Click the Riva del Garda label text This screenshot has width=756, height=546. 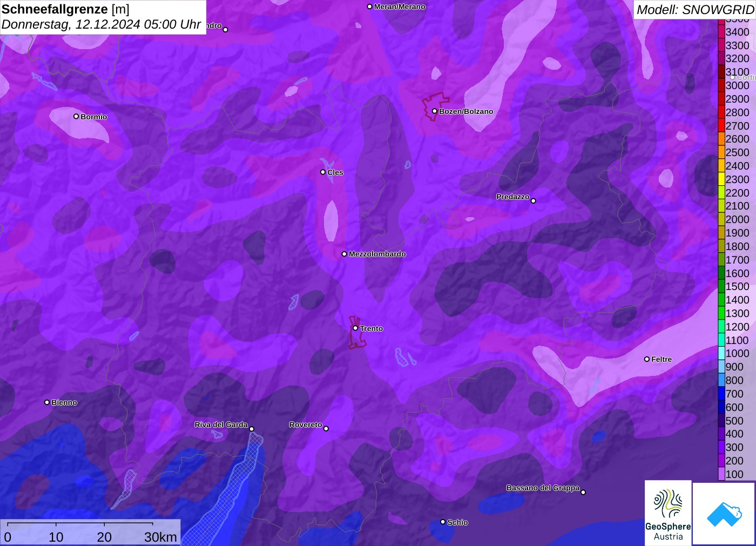tap(221, 424)
